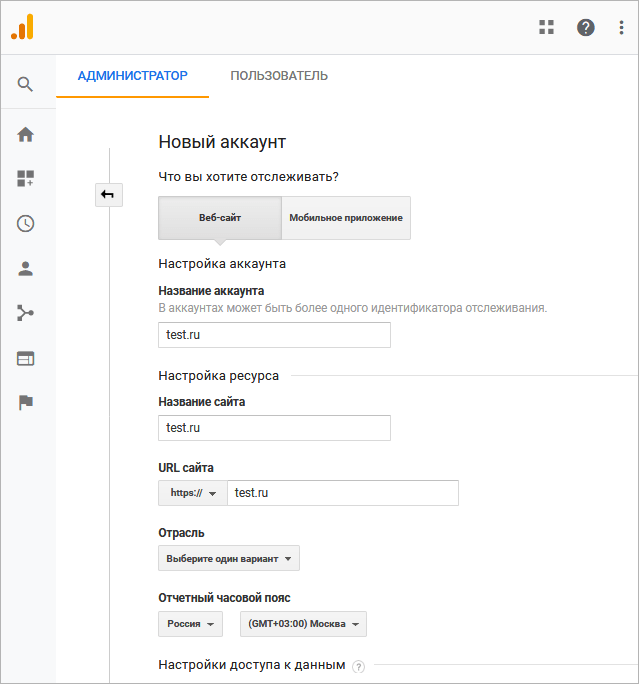Viewport: 639px width, 684px height.
Task: Click the search magnifier in sidebar
Action: point(25,84)
